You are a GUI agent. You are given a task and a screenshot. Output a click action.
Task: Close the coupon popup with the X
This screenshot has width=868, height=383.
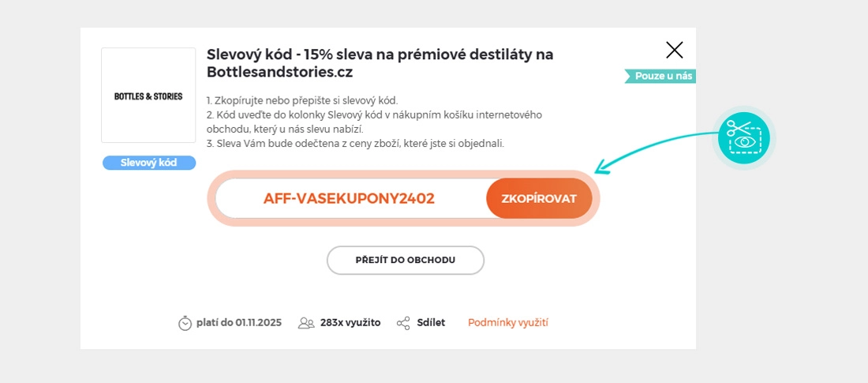coord(674,51)
